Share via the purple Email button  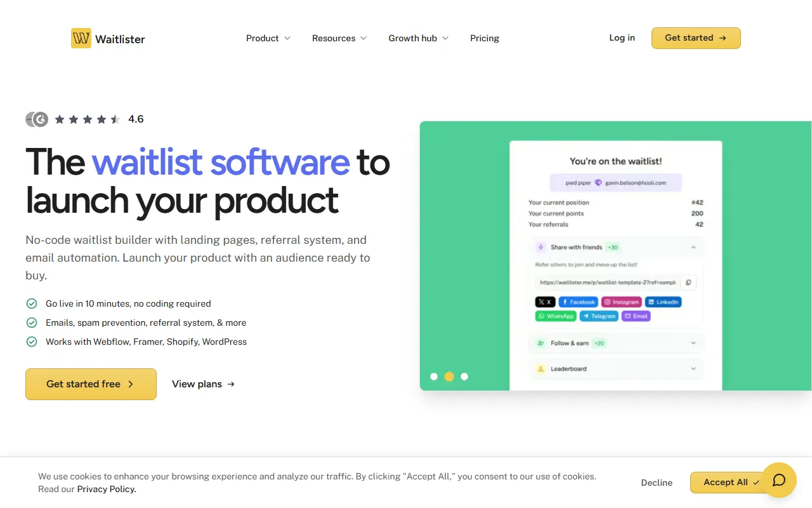tap(636, 316)
